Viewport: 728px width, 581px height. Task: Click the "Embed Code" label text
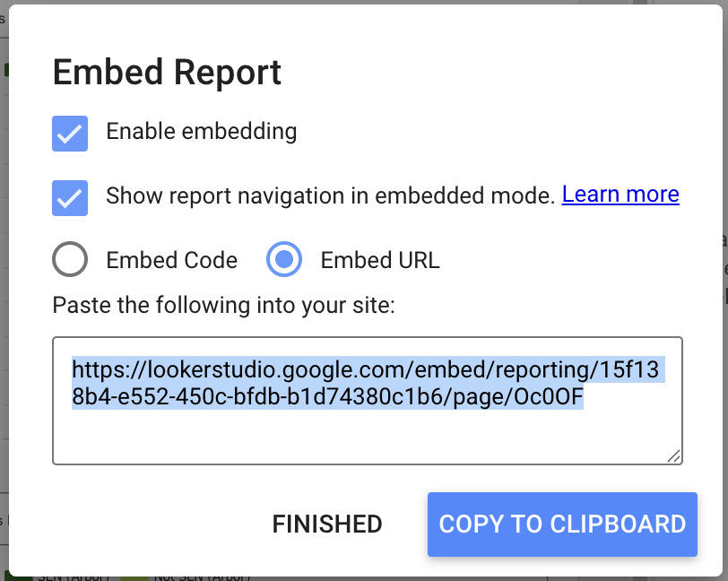pyautogui.click(x=171, y=261)
